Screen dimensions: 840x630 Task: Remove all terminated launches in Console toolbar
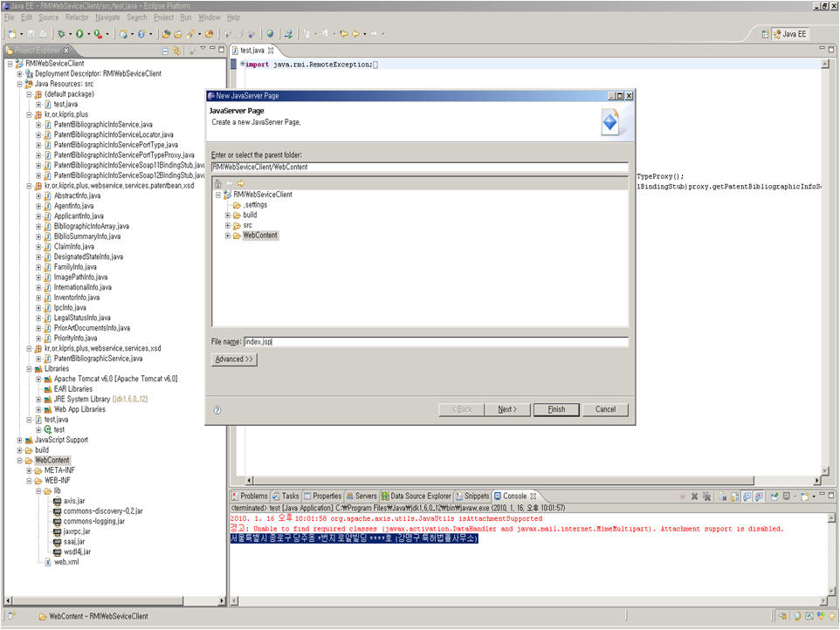(x=706, y=496)
